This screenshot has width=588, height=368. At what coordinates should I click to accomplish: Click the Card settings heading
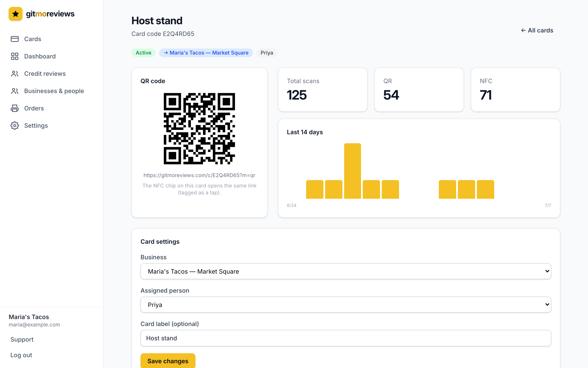coord(160,242)
